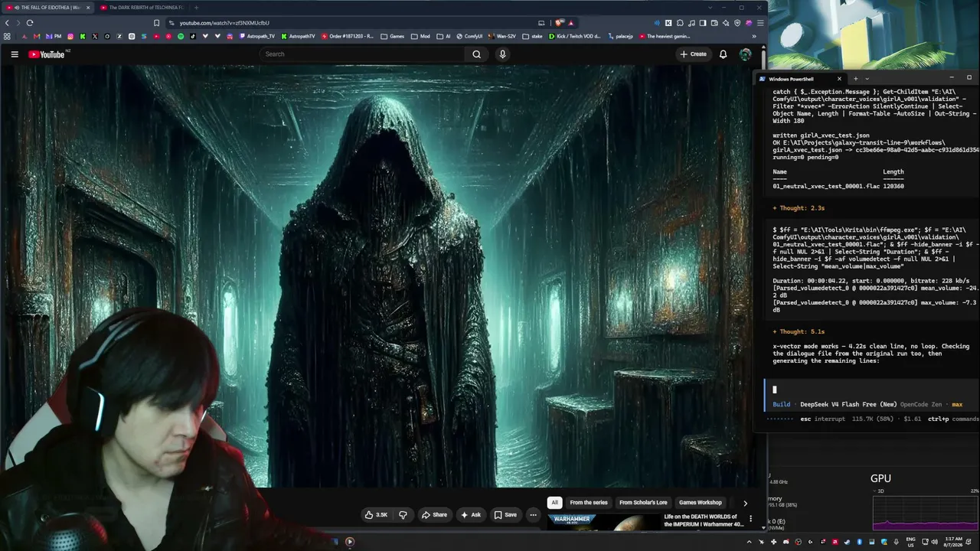
Task: Open the Instagram bookmark
Action: 70,36
